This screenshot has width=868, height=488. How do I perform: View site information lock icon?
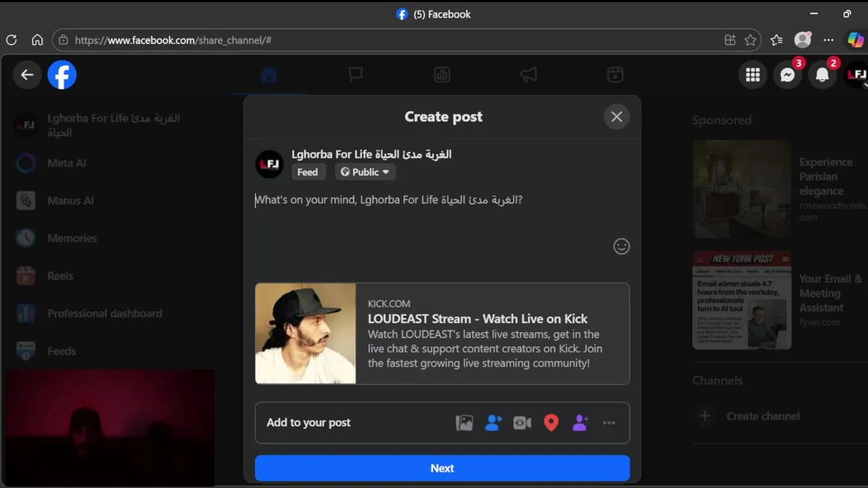(63, 40)
